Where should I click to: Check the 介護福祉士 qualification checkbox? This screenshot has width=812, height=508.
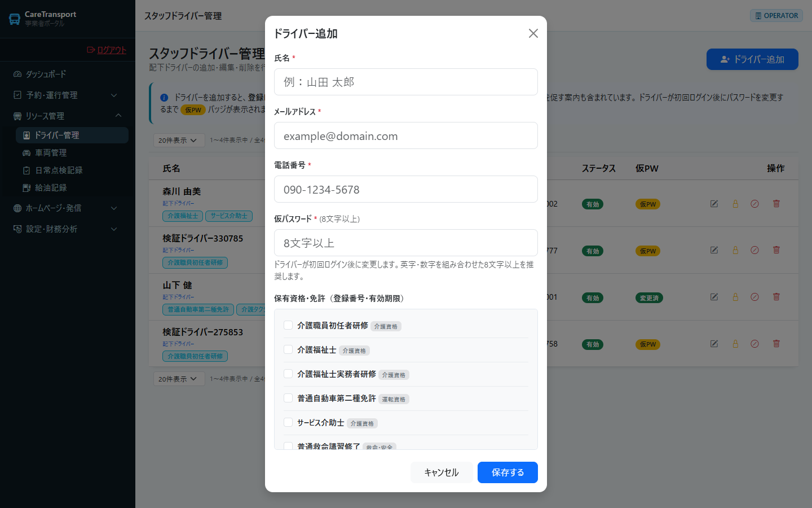(x=288, y=349)
